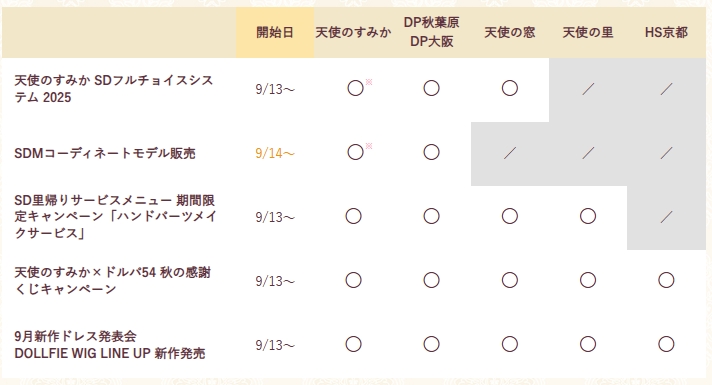Click pink ※ note mark in SDM row

pyautogui.click(x=369, y=146)
